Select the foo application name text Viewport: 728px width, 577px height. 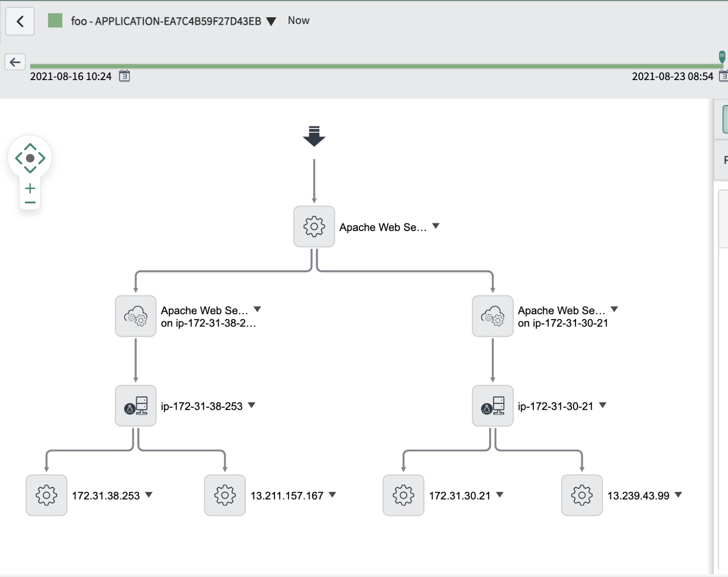pos(166,21)
